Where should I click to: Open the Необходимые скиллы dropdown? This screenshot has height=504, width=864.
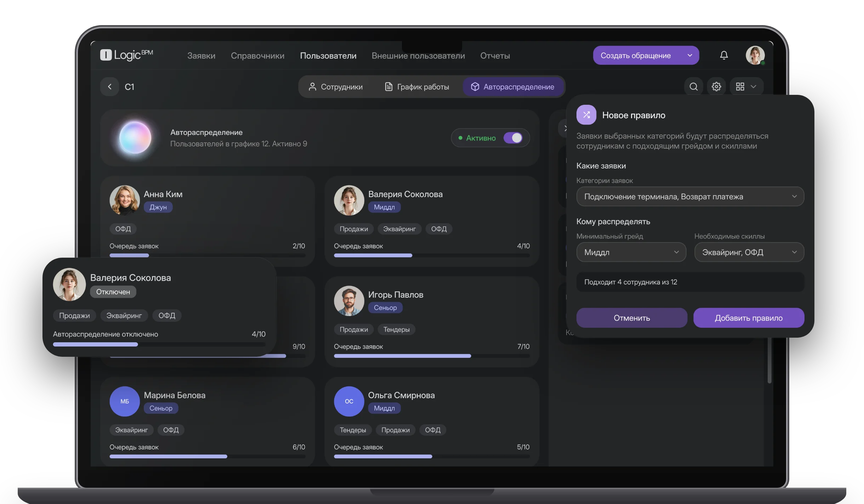(749, 252)
